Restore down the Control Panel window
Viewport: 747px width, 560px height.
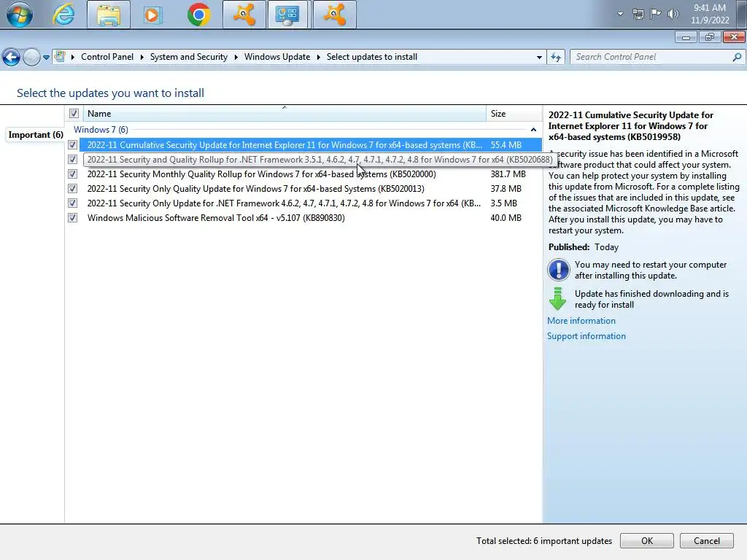point(710,37)
